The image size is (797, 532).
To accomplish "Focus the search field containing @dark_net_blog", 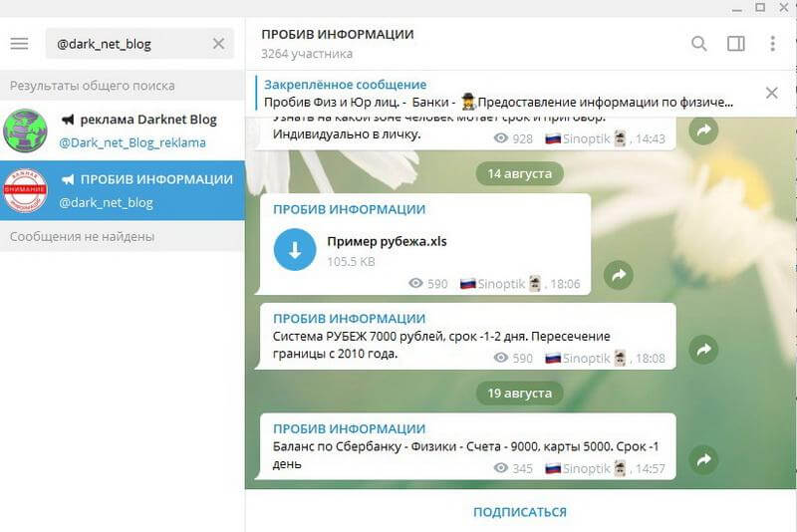I will (130, 44).
